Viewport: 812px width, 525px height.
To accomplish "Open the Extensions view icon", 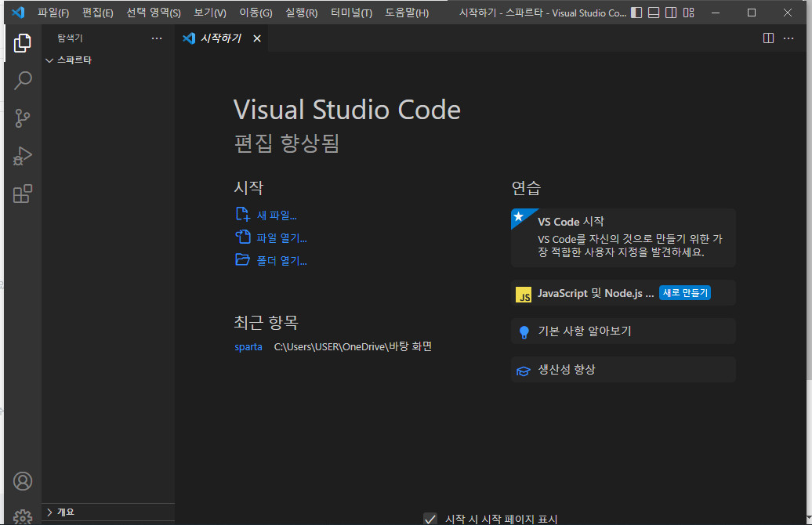I will [22, 194].
